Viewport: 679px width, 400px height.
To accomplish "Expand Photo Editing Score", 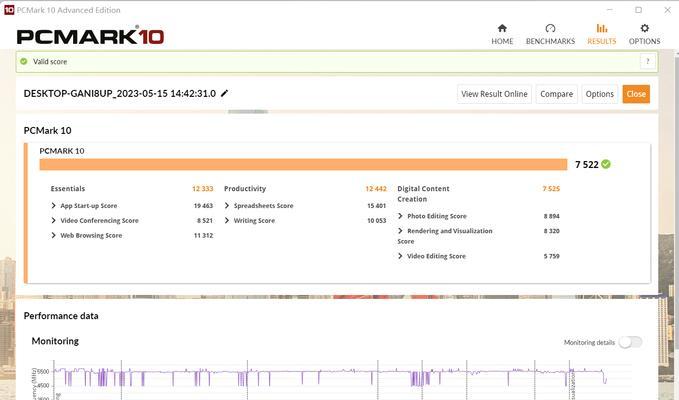I will [400, 216].
